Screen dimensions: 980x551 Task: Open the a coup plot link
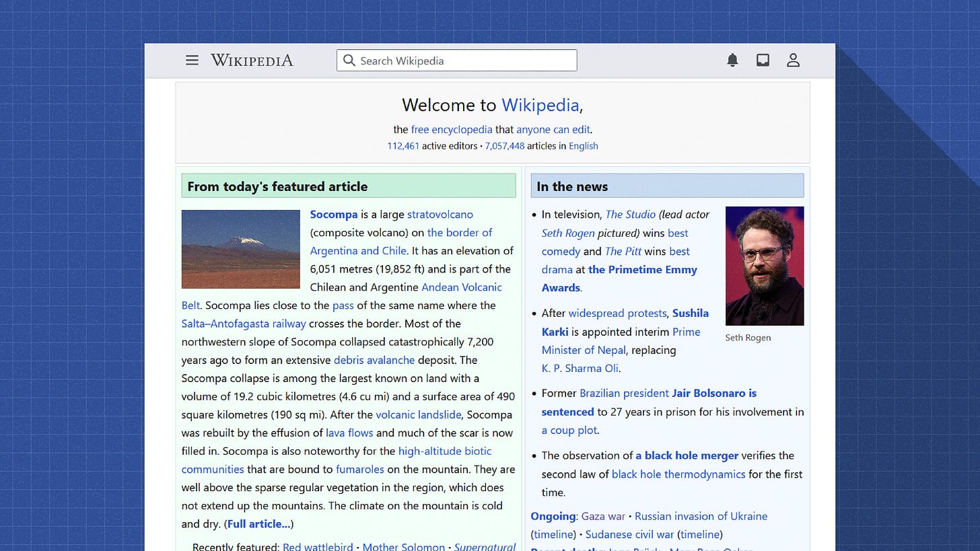[x=569, y=430]
